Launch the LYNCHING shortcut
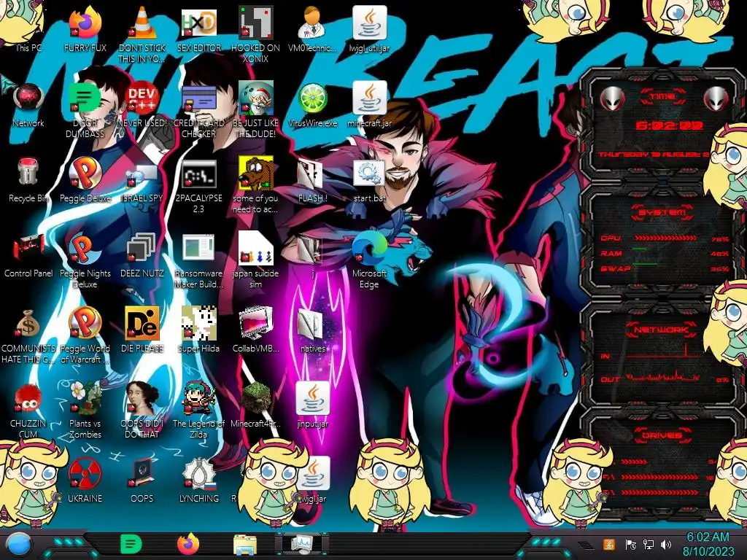Screen dimensions: 747x560 pyautogui.click(x=199, y=480)
